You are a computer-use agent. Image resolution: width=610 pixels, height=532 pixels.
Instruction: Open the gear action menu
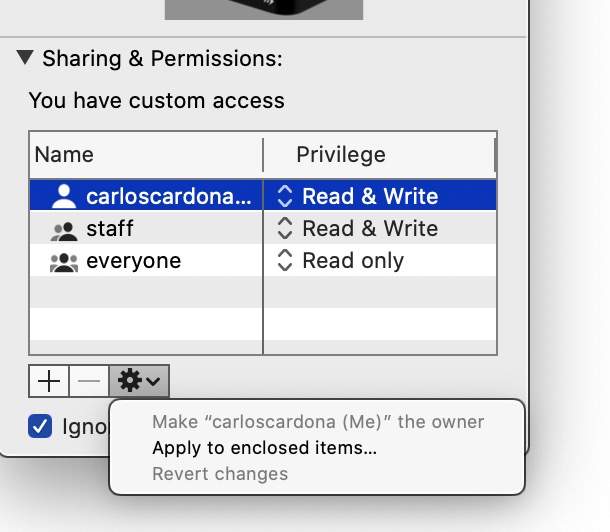(139, 381)
